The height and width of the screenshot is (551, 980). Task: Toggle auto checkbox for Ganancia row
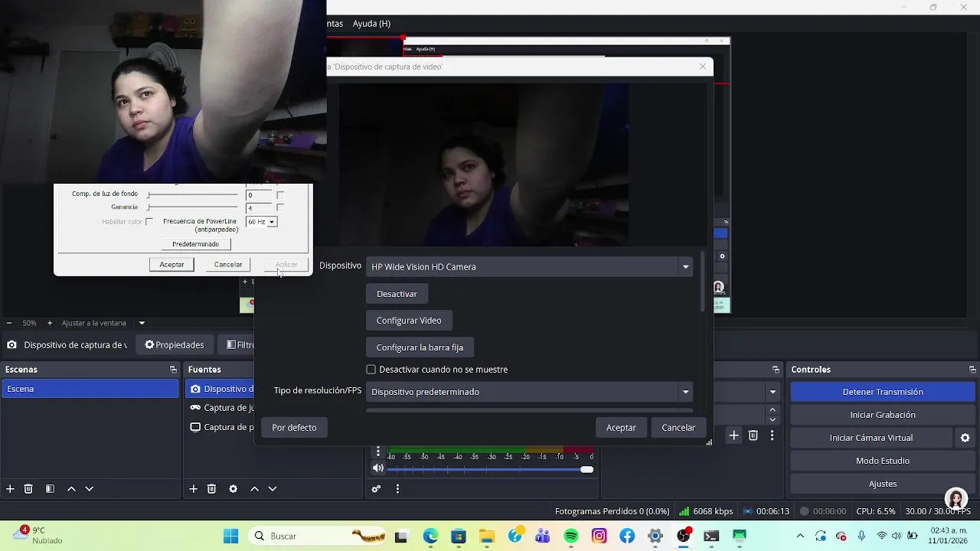click(x=280, y=207)
